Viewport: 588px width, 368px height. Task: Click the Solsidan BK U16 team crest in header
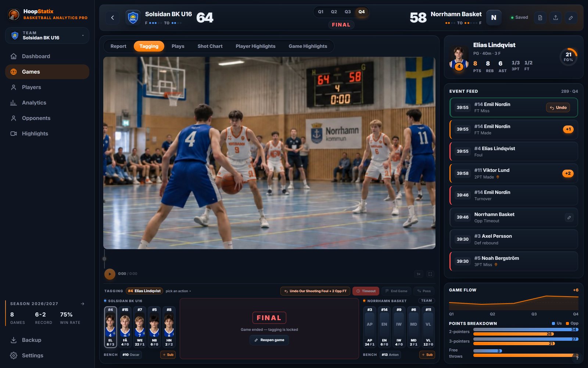(x=133, y=18)
